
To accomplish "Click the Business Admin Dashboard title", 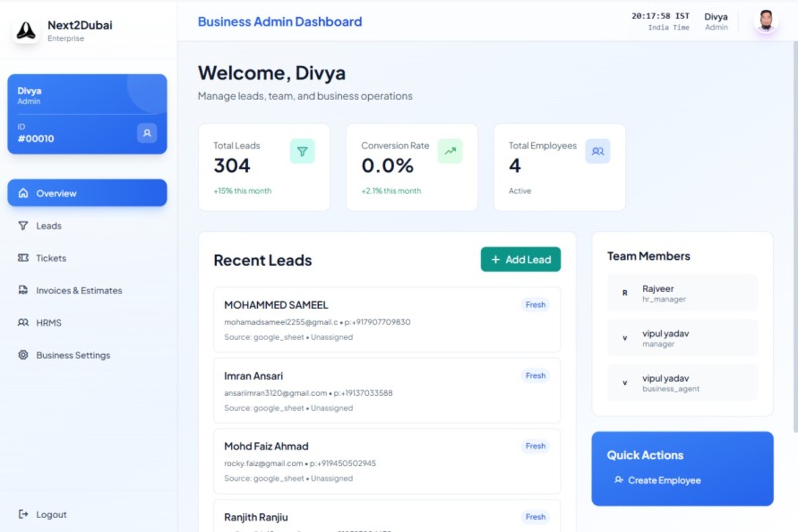I will coord(280,22).
